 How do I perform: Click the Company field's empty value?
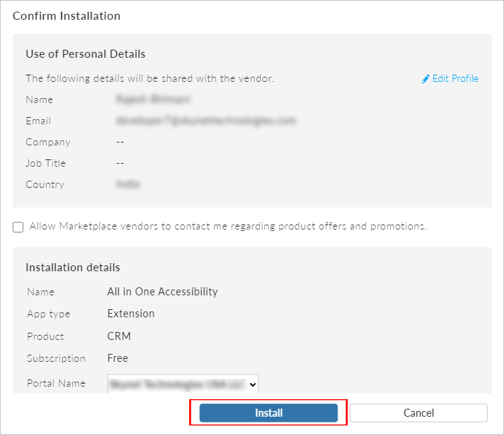pos(121,142)
